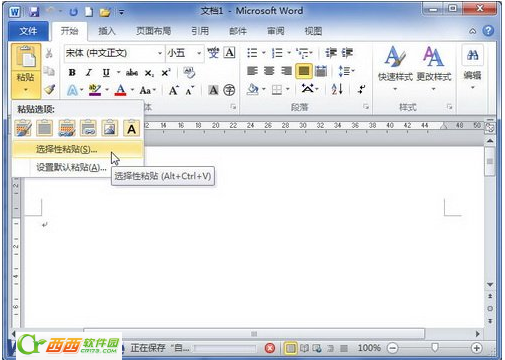This screenshot has width=505, height=360.
Task: Toggle Subscript formatting
Action: coord(149,73)
